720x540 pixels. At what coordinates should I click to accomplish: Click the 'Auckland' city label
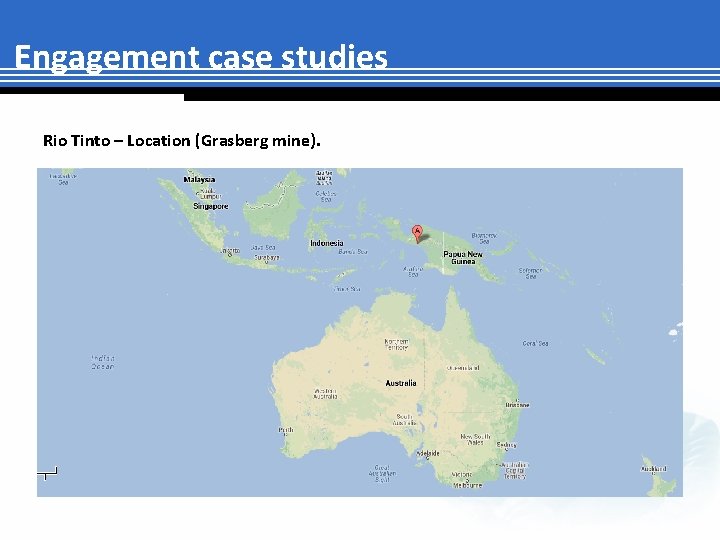[654, 469]
